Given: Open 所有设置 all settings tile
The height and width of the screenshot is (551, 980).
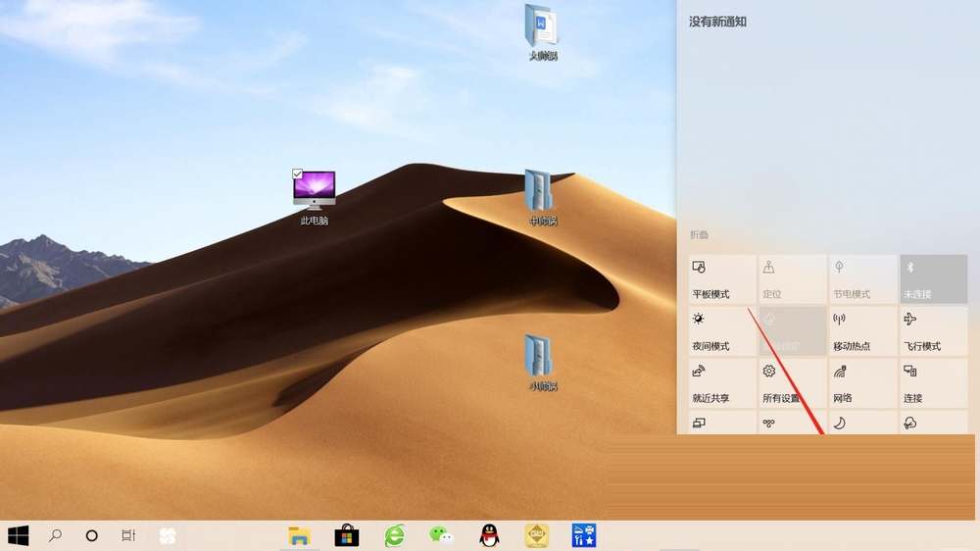Looking at the screenshot, I should click(x=793, y=382).
